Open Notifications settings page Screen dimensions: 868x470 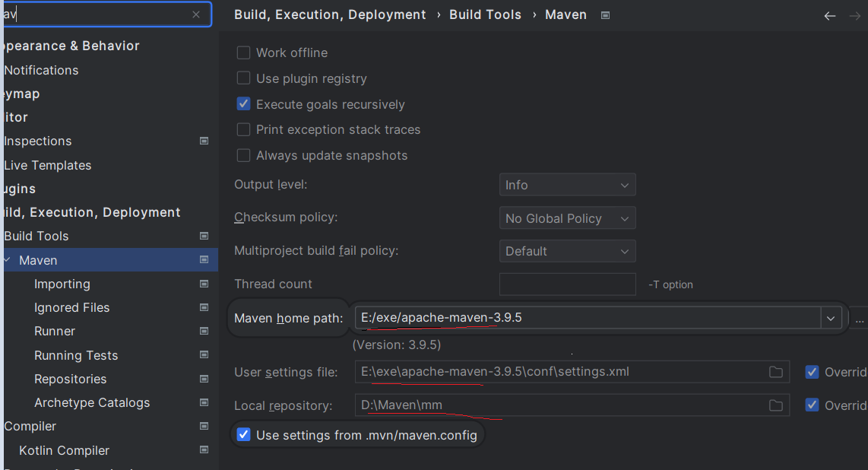(41, 70)
